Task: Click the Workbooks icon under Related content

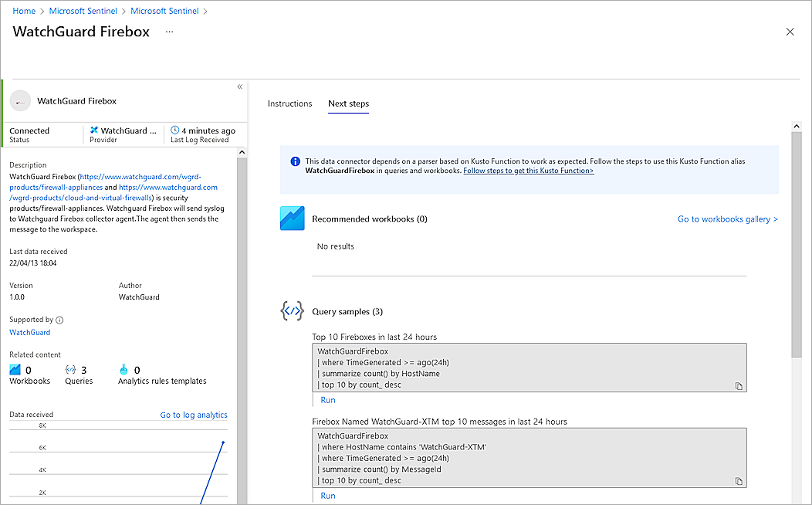Action: tap(14, 370)
